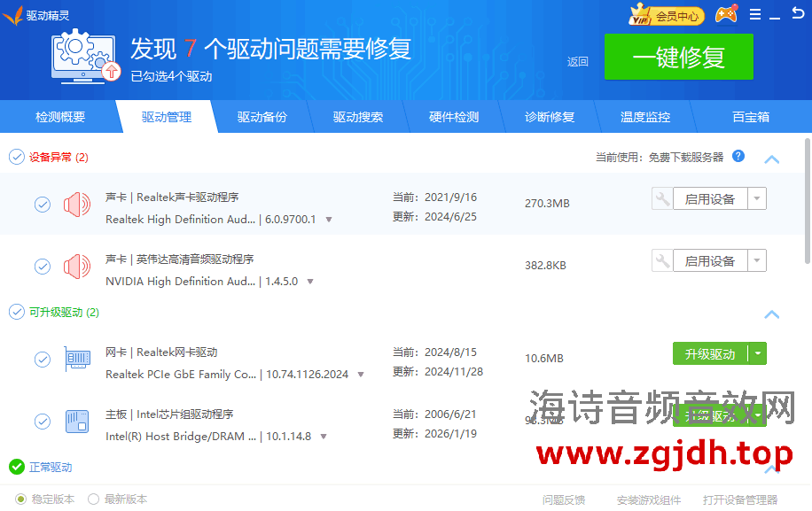Click wrench icon for NVIDIA audio driver
The height and width of the screenshot is (511, 812).
click(x=662, y=260)
